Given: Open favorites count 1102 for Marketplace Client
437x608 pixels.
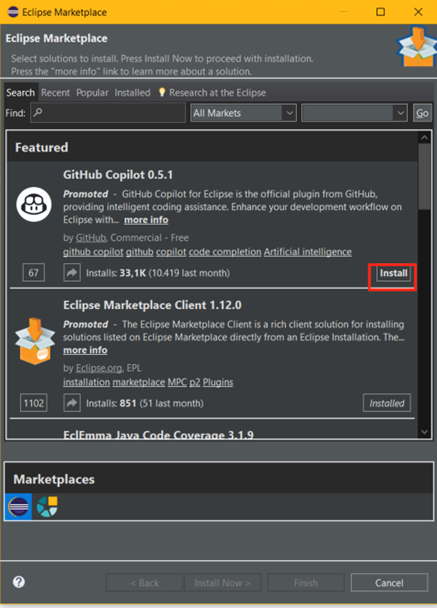Looking at the screenshot, I should point(33,403).
